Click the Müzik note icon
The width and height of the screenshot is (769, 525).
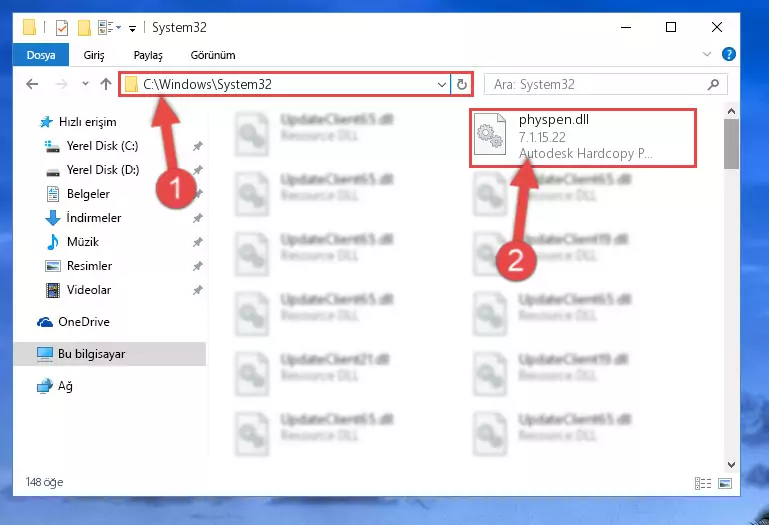click(x=52, y=242)
